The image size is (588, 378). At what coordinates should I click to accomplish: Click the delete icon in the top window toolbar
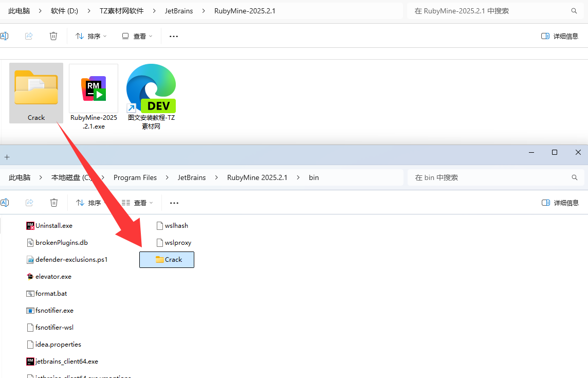[x=53, y=36]
